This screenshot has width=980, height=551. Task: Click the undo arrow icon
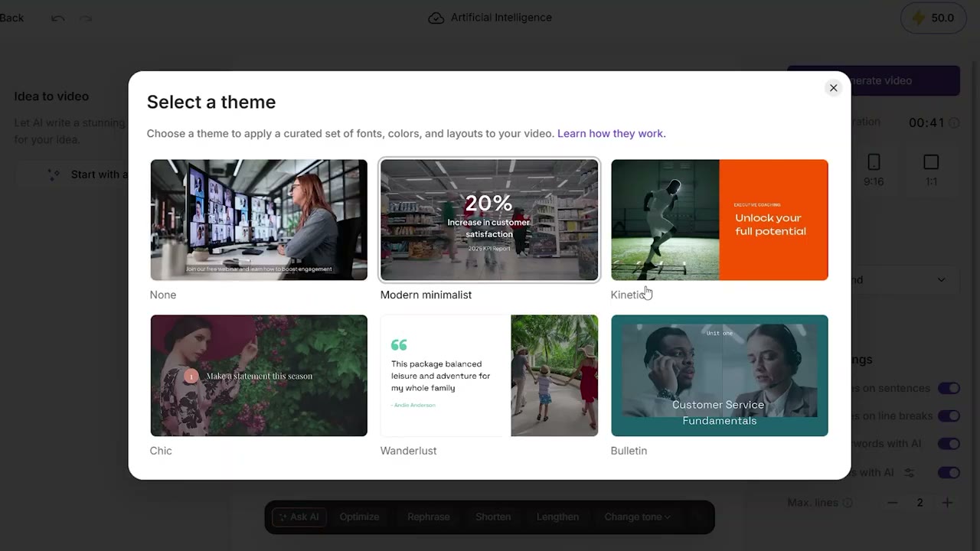tap(58, 18)
